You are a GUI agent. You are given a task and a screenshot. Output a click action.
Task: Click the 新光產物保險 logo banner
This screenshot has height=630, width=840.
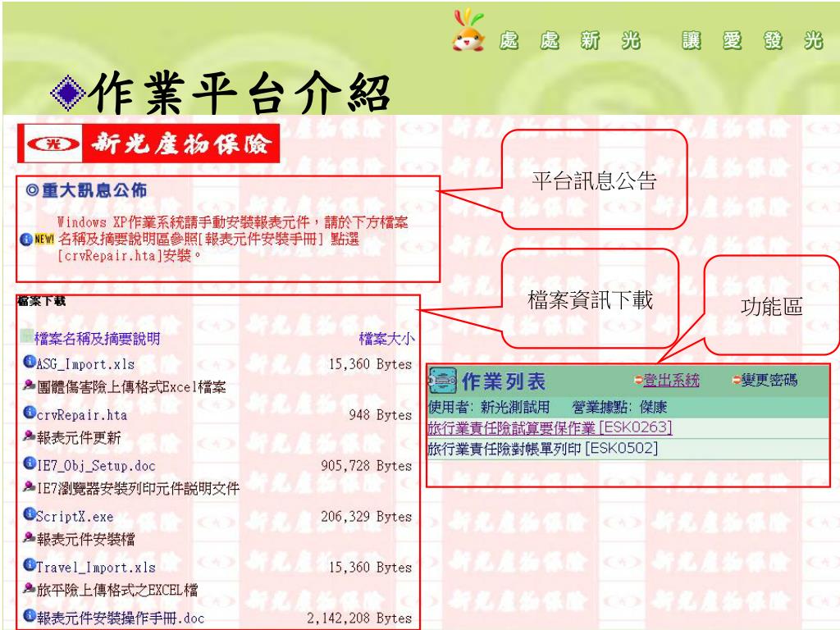[148, 144]
